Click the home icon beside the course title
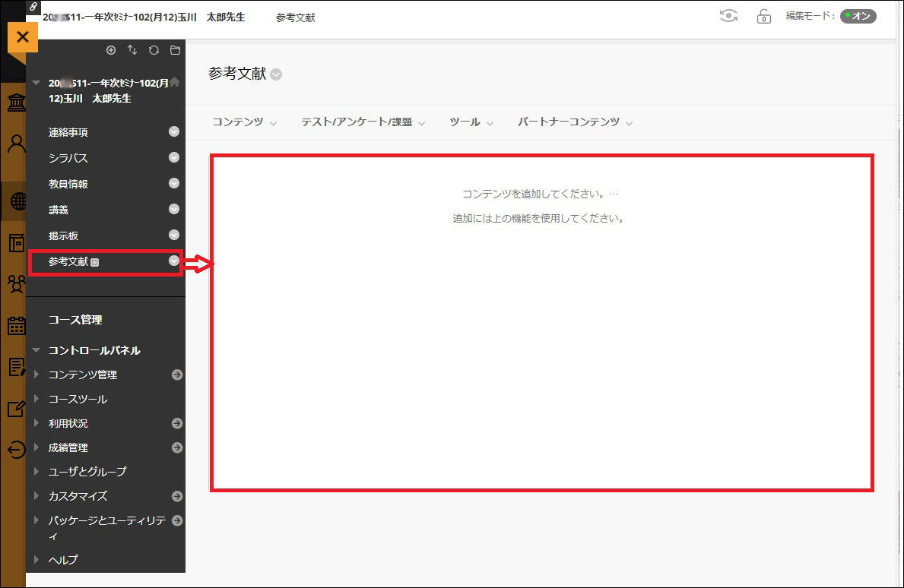 point(175,82)
